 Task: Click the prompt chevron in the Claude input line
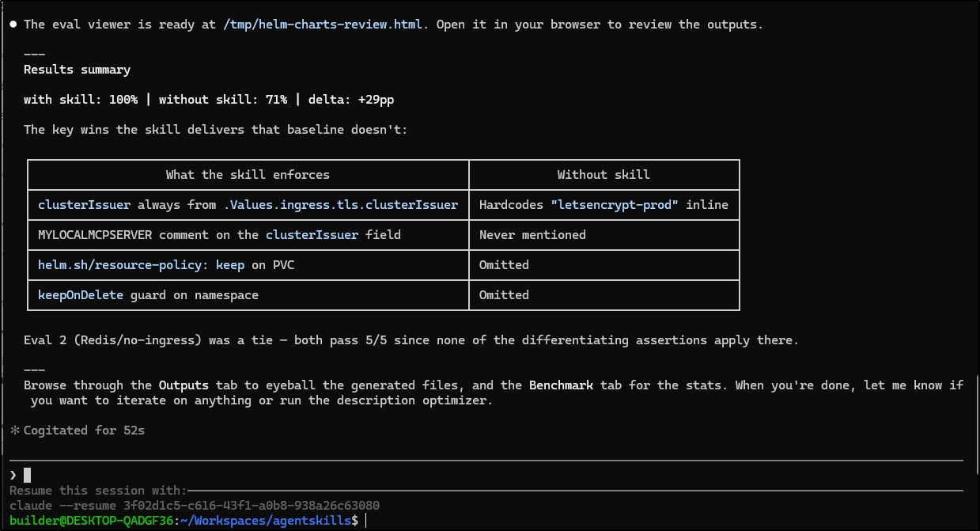[13, 475]
